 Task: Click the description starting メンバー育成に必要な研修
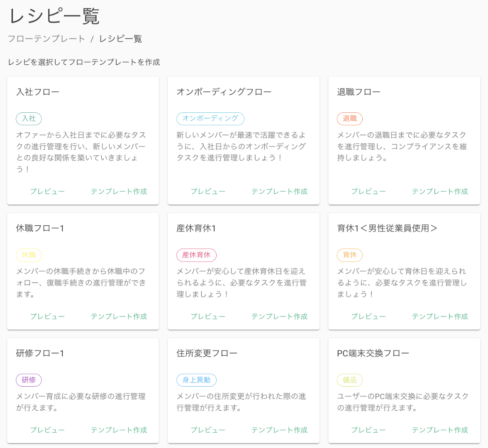coord(81,402)
